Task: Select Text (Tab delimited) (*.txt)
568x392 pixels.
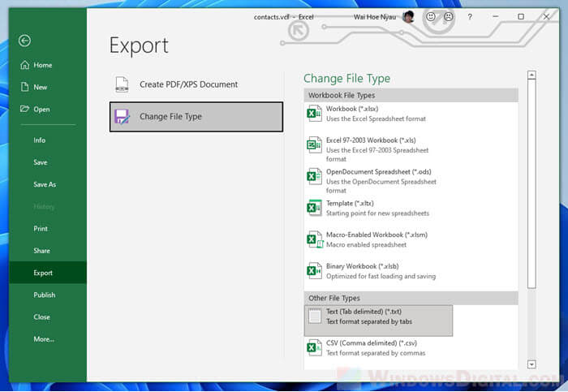Action: coord(379,321)
